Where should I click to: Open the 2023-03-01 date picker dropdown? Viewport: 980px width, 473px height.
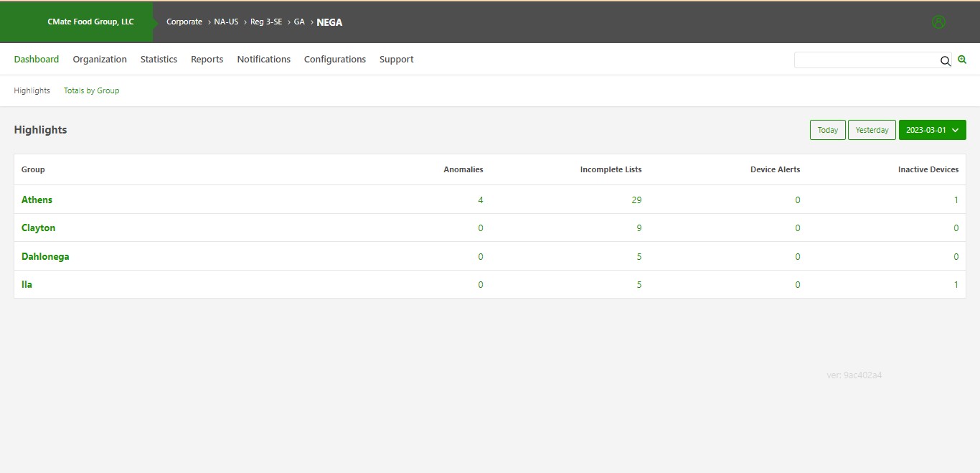pyautogui.click(x=928, y=130)
